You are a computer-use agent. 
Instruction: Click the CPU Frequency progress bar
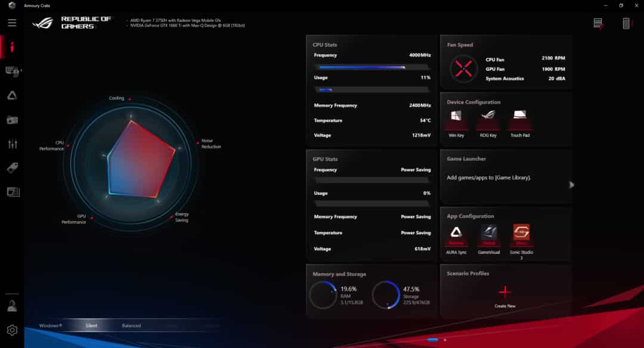[372, 67]
